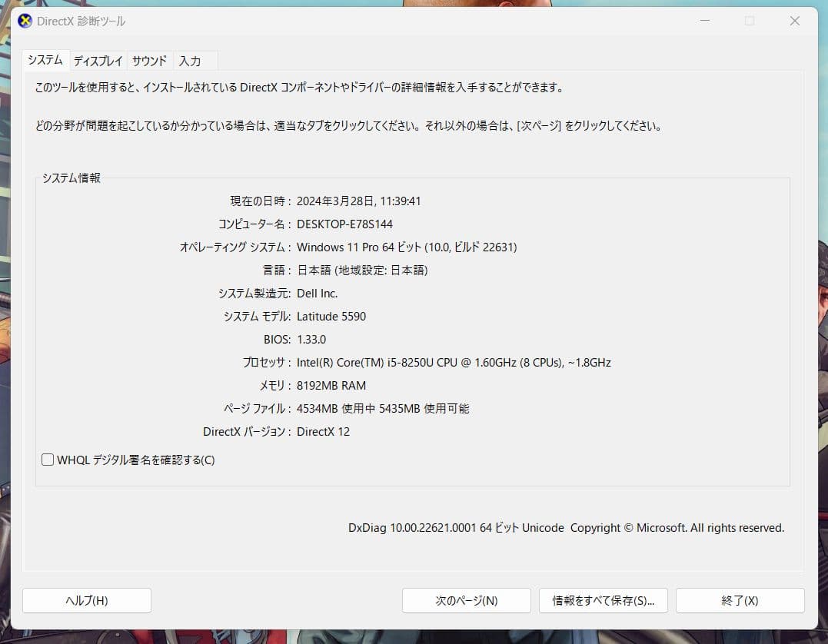This screenshot has width=828, height=644.
Task: Minimize the DirectX 診断ツール window
Action: pos(704,21)
